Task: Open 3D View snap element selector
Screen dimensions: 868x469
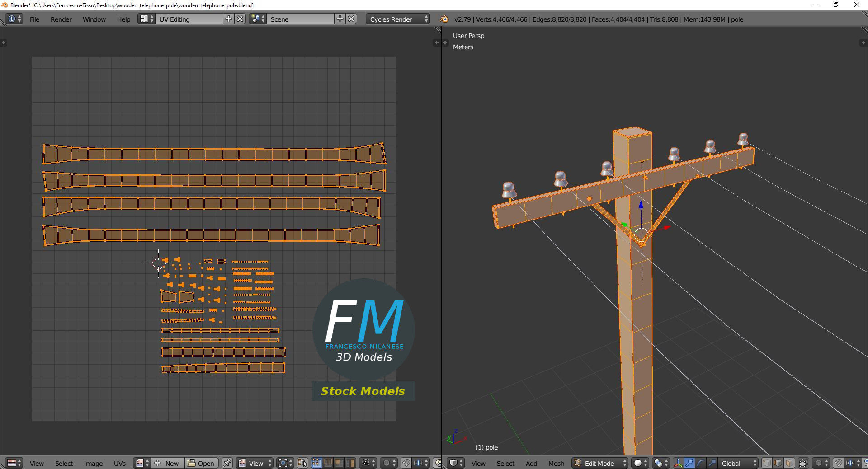Action: pos(853,463)
